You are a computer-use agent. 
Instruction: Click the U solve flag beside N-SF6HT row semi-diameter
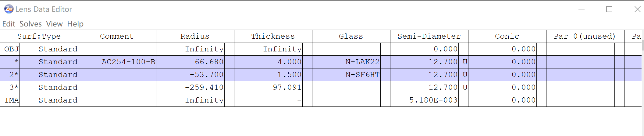(465, 75)
